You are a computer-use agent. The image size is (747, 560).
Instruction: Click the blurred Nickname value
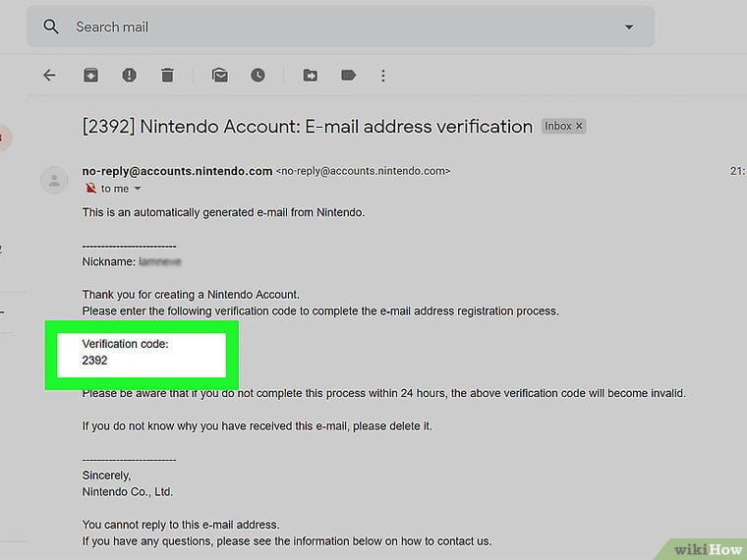point(160,262)
